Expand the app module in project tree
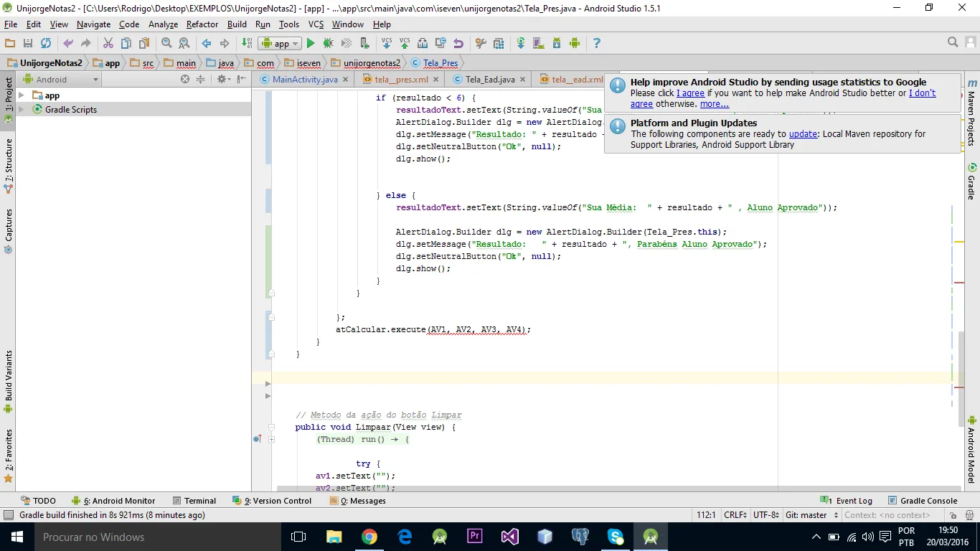Viewport: 980px width, 551px height. click(x=22, y=95)
